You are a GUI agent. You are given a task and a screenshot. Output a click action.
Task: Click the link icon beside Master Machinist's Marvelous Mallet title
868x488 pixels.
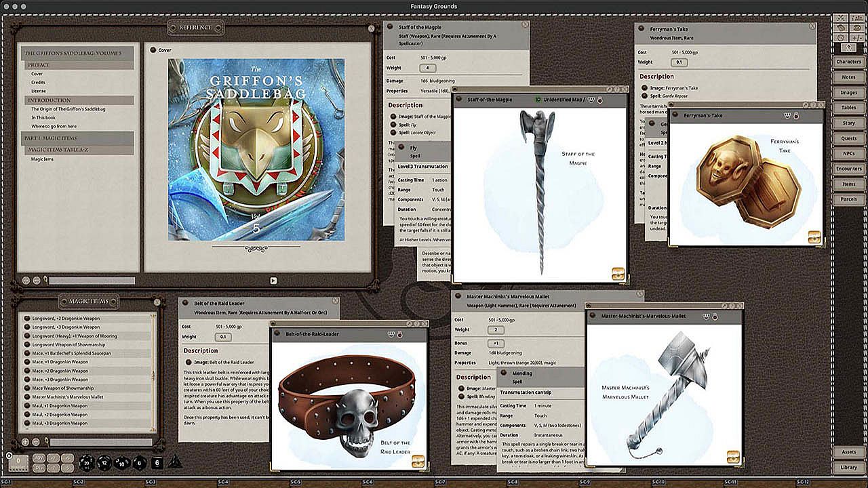tap(459, 296)
